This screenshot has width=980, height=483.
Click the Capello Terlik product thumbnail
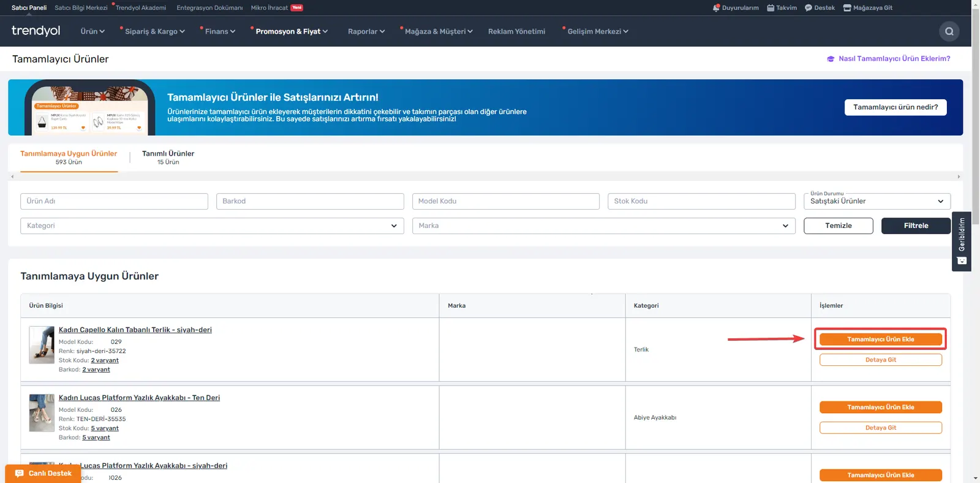tap(42, 345)
